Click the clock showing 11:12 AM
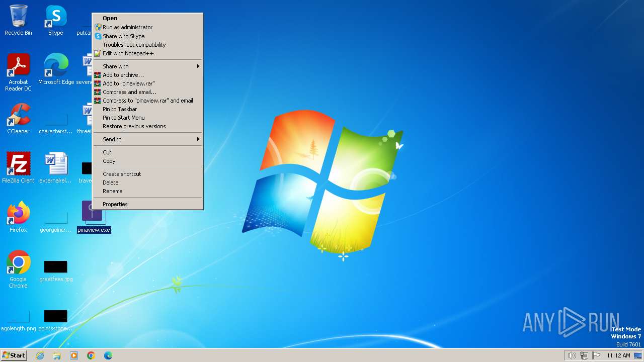 (x=618, y=355)
